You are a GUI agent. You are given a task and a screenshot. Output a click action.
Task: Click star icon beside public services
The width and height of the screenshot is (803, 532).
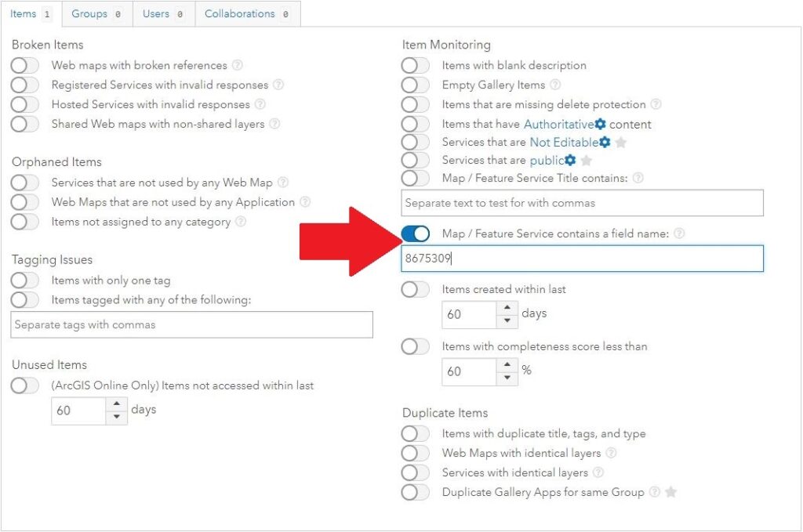point(586,161)
